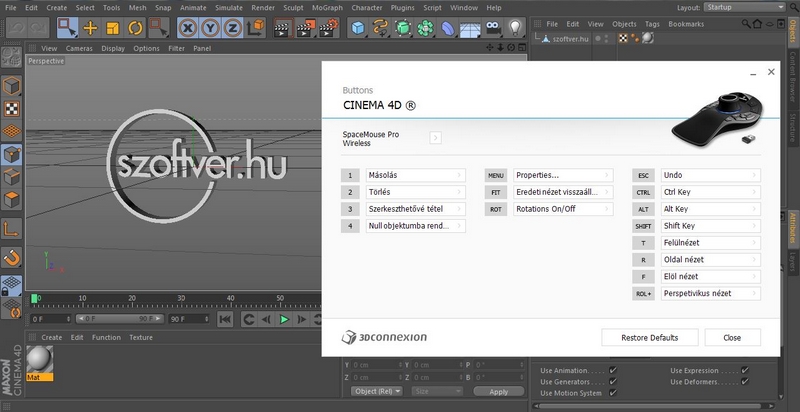The height and width of the screenshot is (412, 800).
Task: Click the Array modeling object icon
Action: tap(426, 28)
